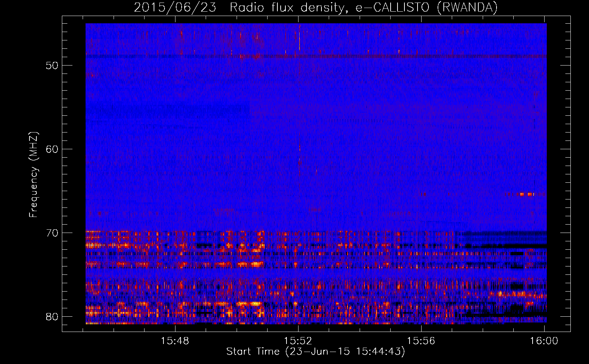
Task: Click the 70 frequency tick label
Action: click(52, 233)
